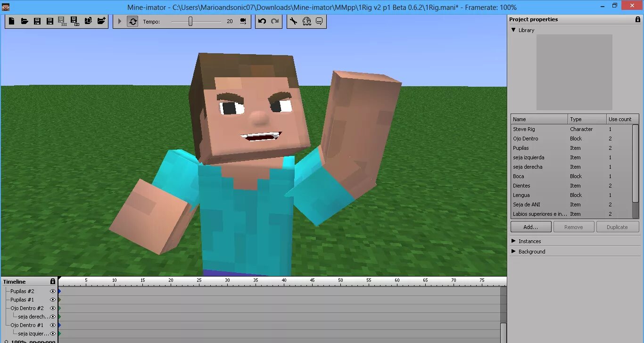Open settings with the wrench icon

294,21
